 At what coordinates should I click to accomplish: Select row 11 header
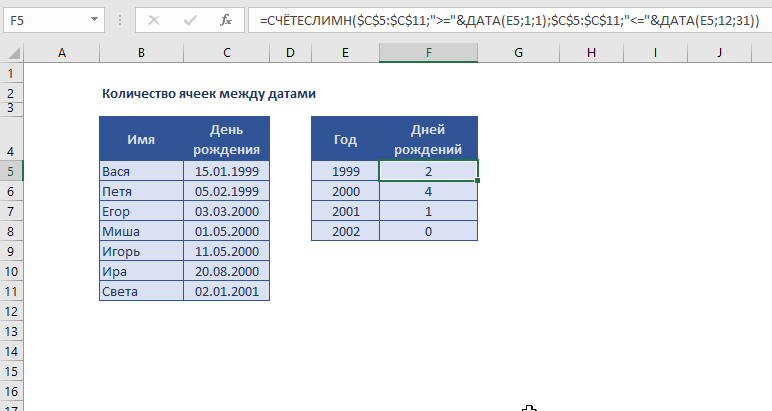tap(11, 291)
